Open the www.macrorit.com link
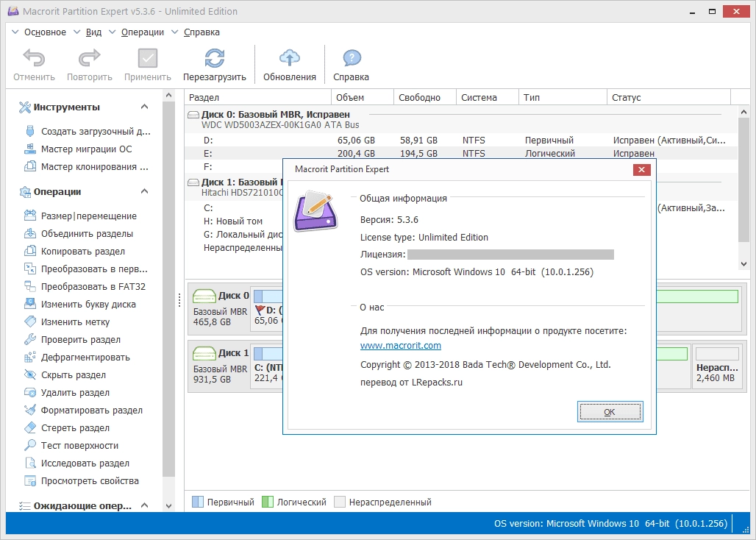Screen dimensions: 756x540 click(x=400, y=346)
